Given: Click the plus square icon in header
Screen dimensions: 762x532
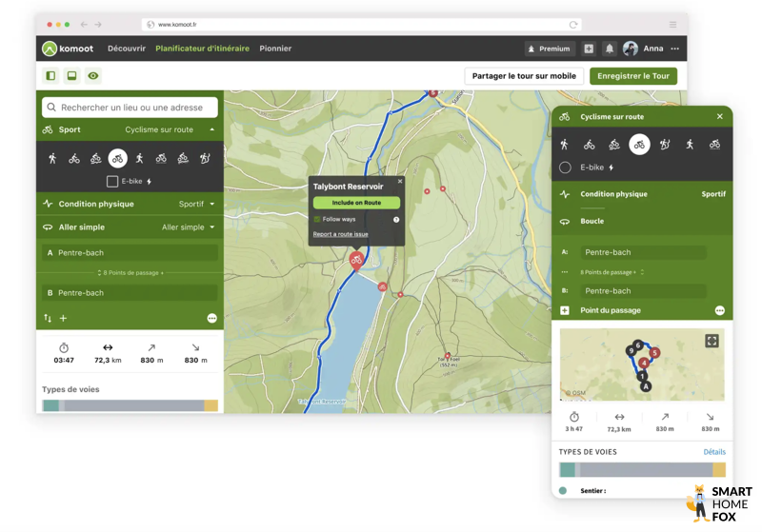Looking at the screenshot, I should pos(589,49).
